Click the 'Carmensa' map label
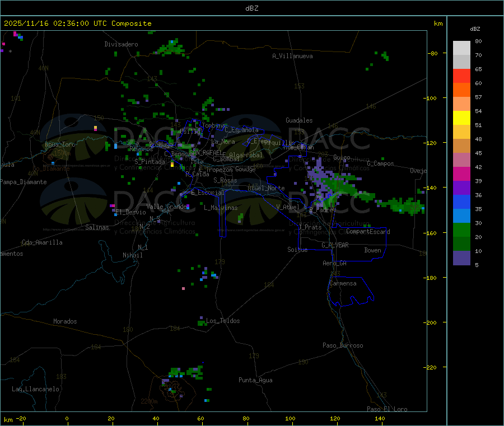 pos(343,283)
